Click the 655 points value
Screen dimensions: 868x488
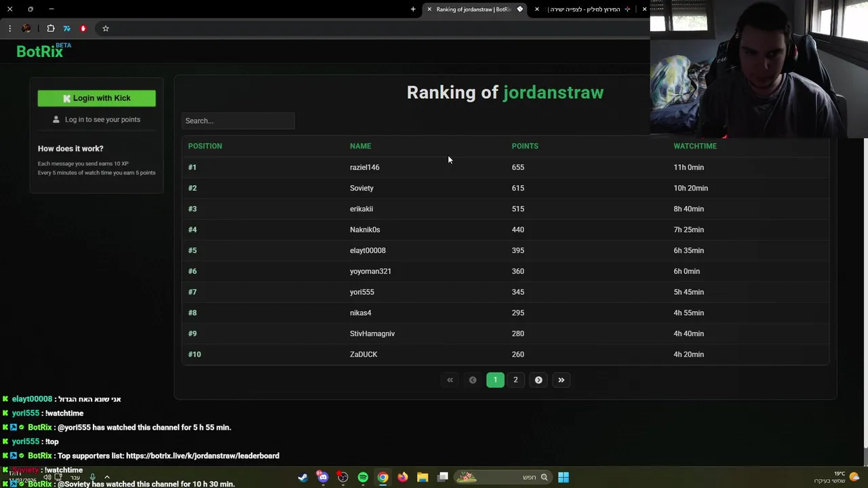[x=518, y=167]
